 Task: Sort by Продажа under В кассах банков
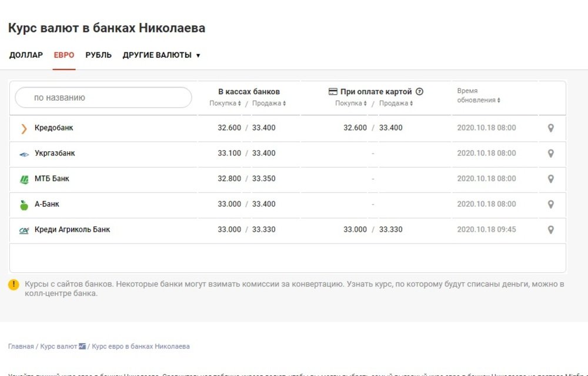click(269, 103)
